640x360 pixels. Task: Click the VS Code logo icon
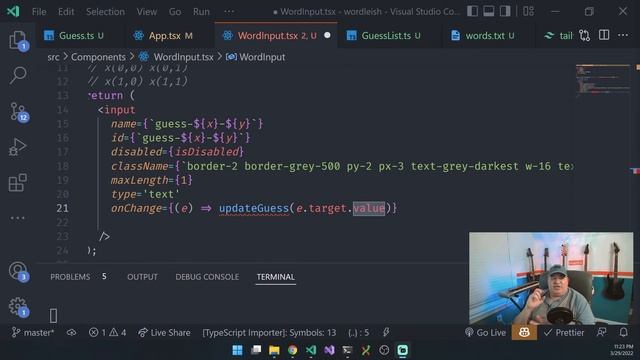point(13,11)
